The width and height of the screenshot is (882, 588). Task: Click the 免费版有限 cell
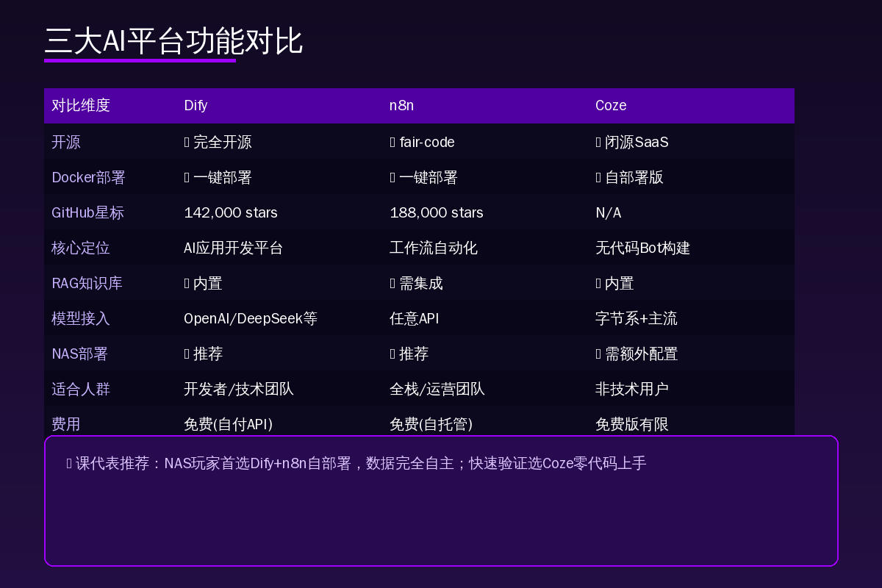click(632, 424)
